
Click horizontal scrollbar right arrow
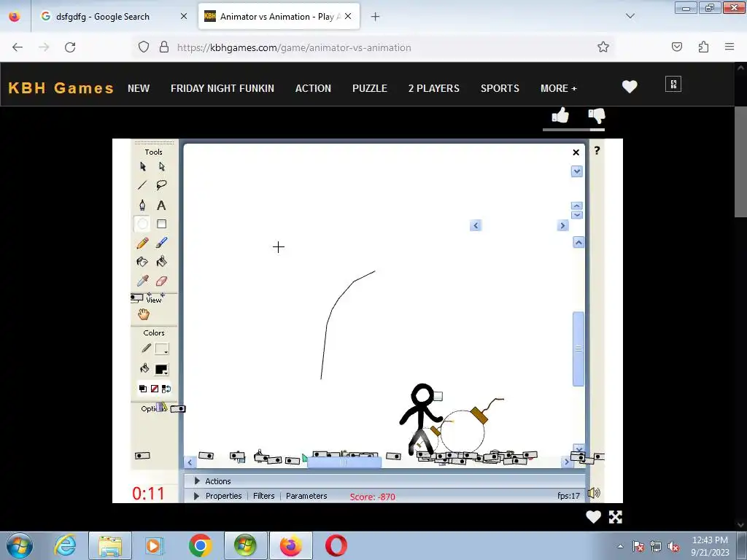click(x=566, y=462)
